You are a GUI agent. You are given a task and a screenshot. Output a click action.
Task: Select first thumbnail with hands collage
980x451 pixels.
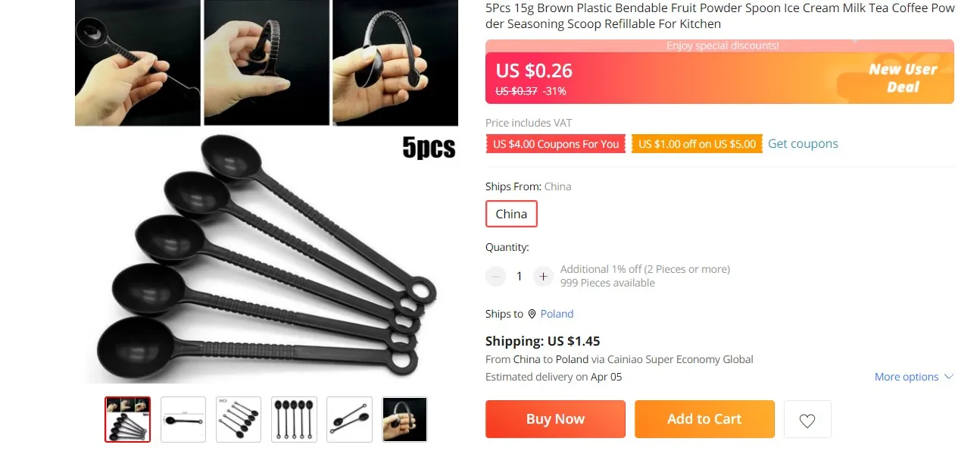point(127,419)
